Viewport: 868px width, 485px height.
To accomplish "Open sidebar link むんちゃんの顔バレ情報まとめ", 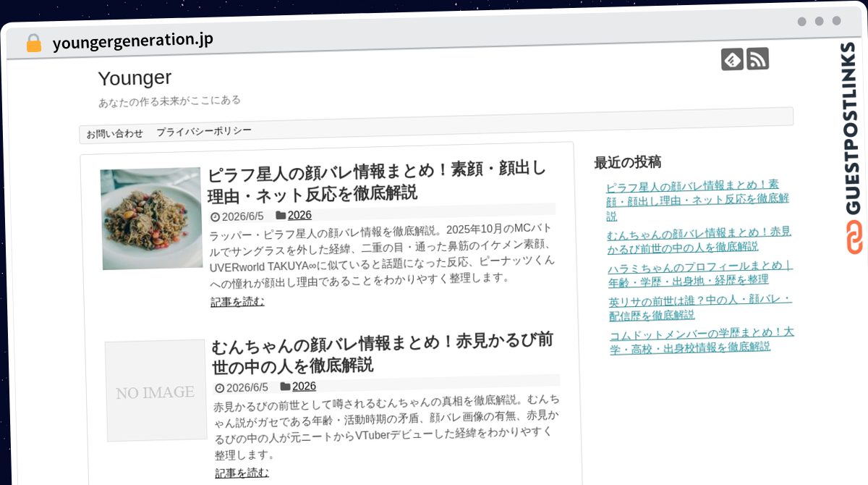I will 699,239.
